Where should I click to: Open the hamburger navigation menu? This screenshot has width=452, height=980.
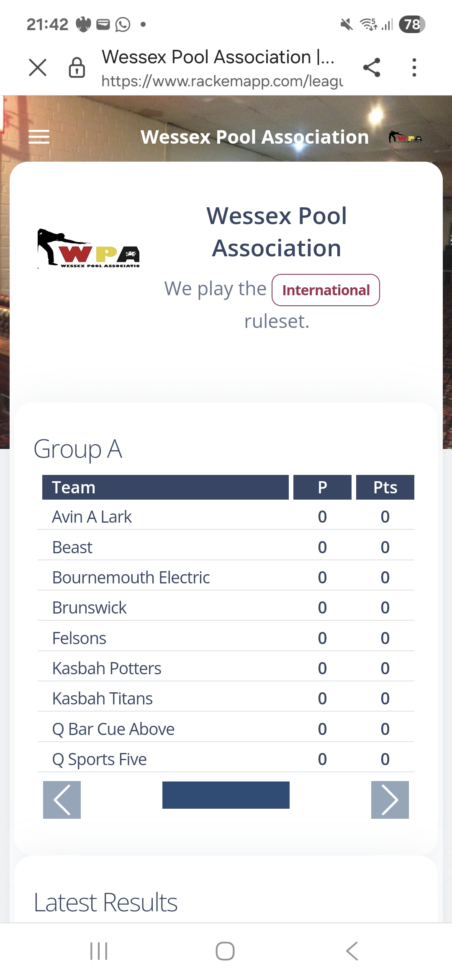39,137
